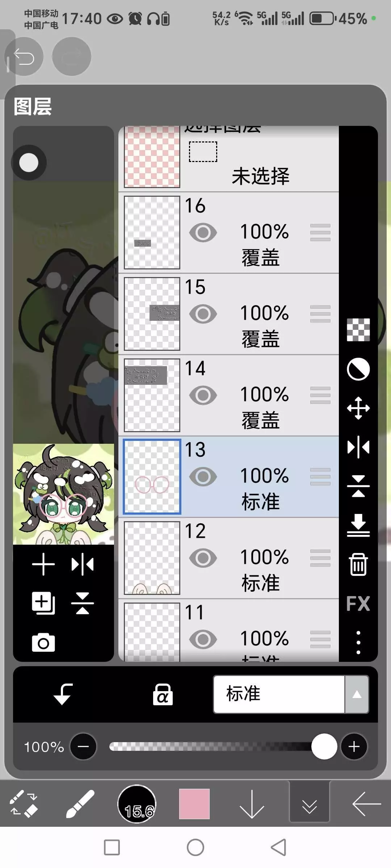Image resolution: width=391 pixels, height=868 pixels.
Task: Hide layer 16 with eye icon
Action: [x=203, y=233]
